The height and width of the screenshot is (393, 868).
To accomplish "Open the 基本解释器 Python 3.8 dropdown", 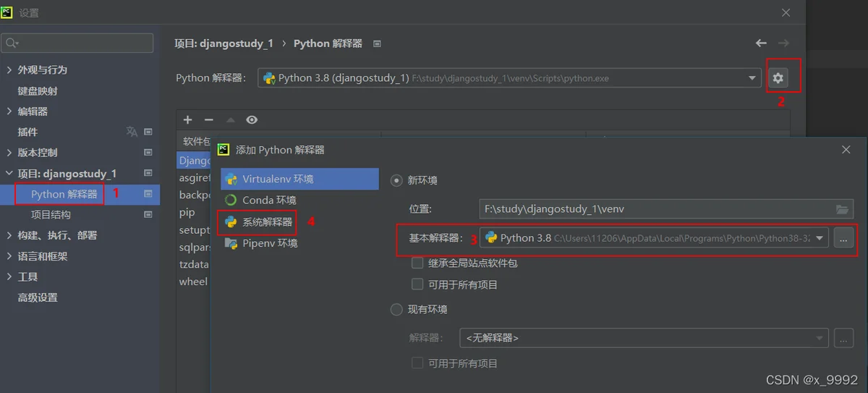I will (x=654, y=238).
